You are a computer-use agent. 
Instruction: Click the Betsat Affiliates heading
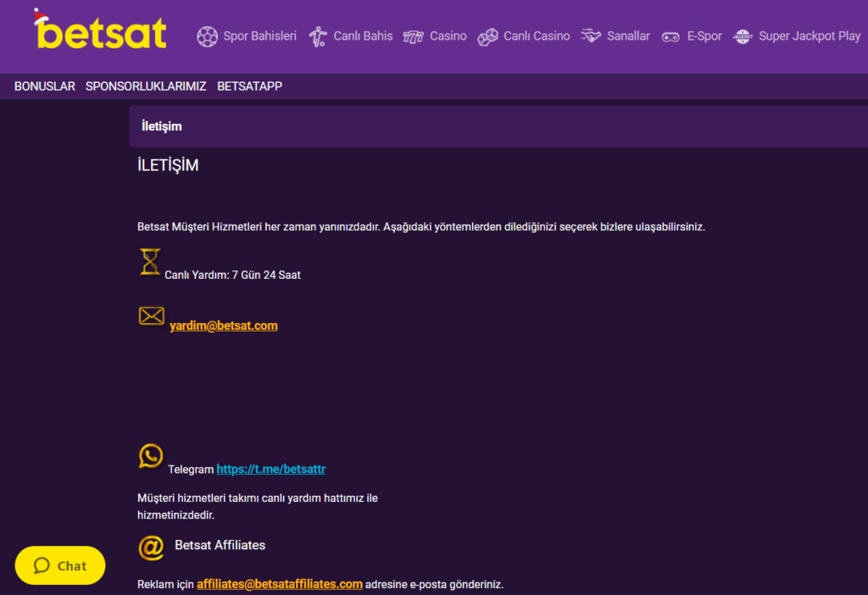[220, 545]
